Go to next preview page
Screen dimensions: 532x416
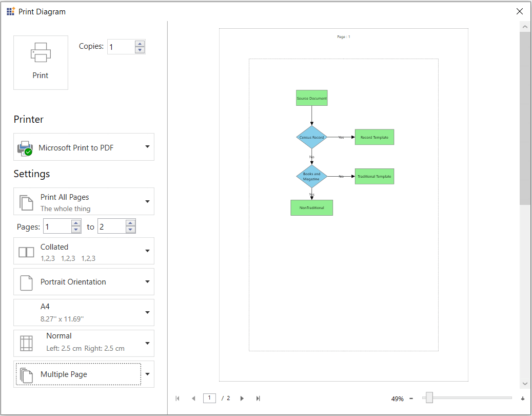[242, 399]
